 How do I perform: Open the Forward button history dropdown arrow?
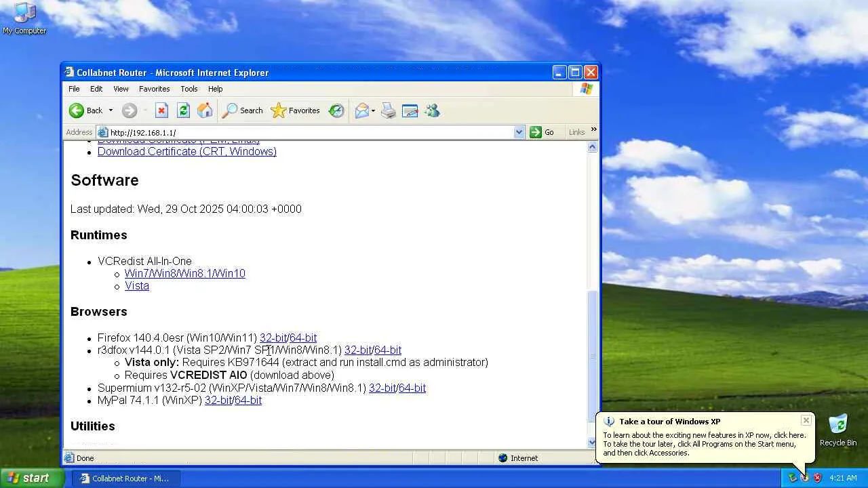[145, 110]
